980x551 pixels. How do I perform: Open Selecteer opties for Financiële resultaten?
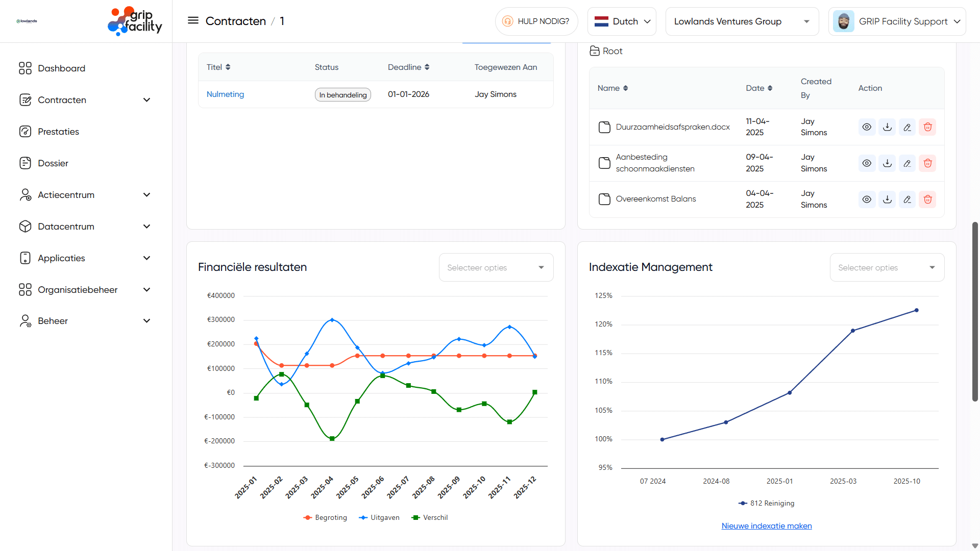tap(496, 267)
